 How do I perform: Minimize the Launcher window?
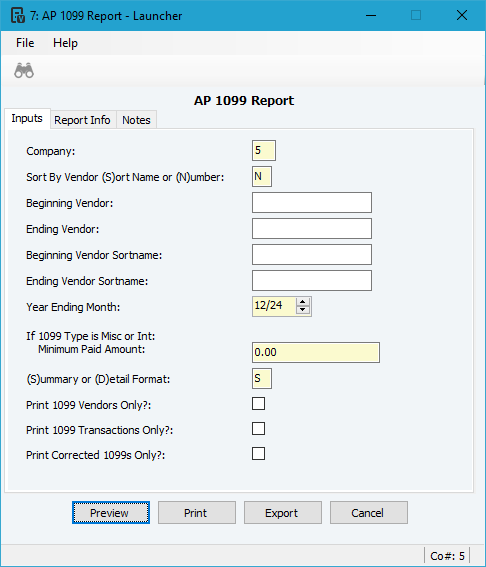tap(371, 15)
